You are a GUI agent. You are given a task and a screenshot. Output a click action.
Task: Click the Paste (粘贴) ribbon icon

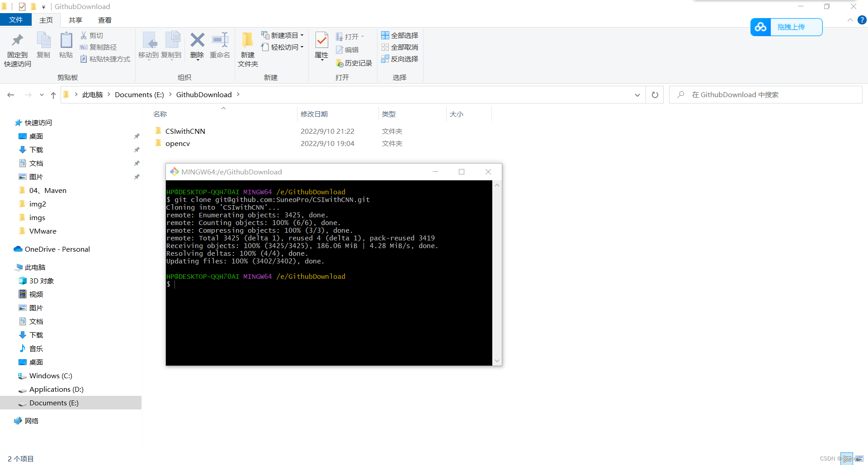[x=66, y=40]
